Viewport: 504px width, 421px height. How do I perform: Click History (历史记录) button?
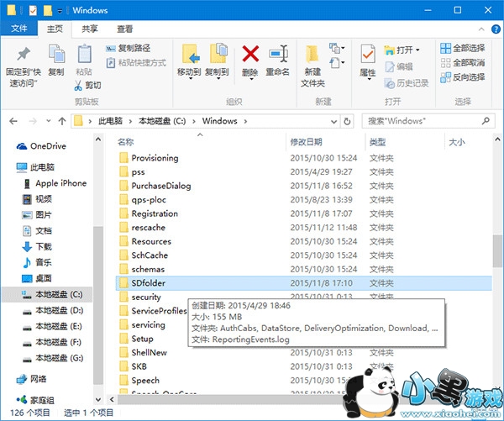point(407,83)
